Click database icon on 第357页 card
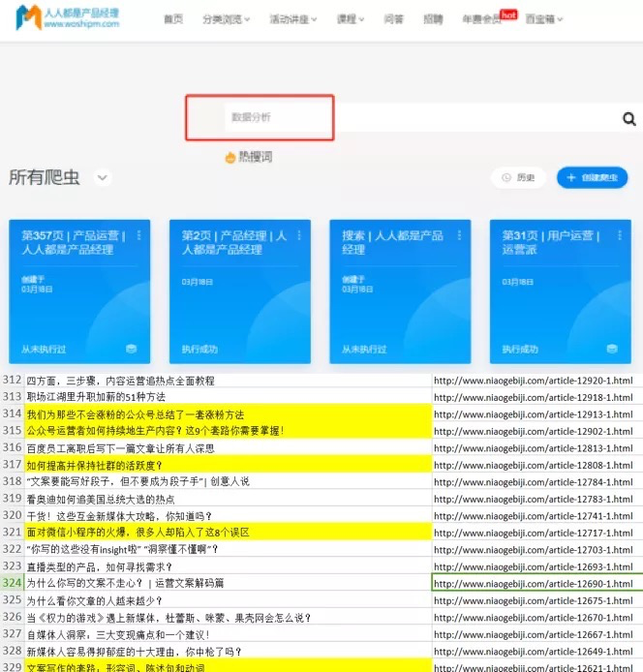 point(131,349)
